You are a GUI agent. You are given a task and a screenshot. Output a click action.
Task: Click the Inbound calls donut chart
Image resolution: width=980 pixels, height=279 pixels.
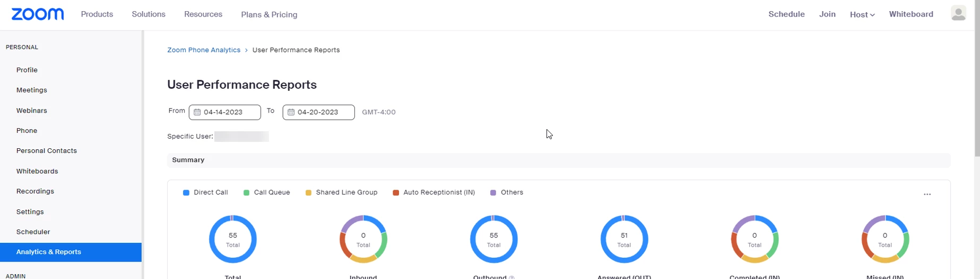pyautogui.click(x=363, y=239)
